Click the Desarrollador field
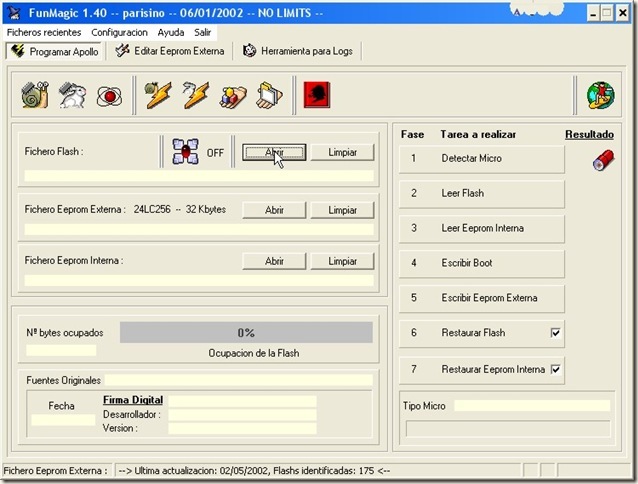 click(242, 415)
